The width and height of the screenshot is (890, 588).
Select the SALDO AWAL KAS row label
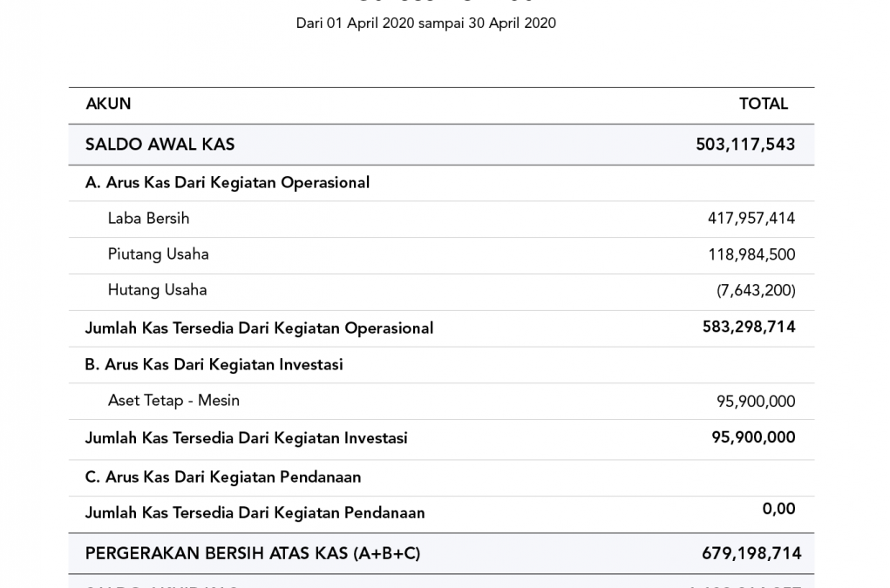tap(160, 145)
